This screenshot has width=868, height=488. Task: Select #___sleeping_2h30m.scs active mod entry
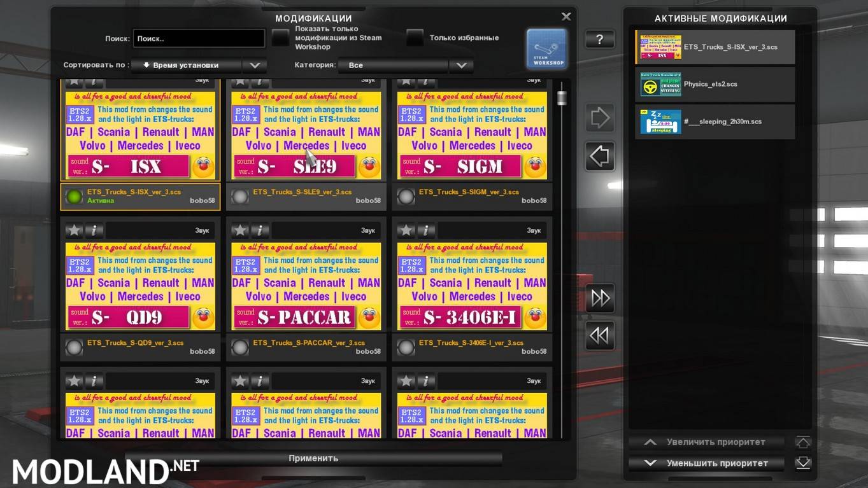tap(715, 122)
